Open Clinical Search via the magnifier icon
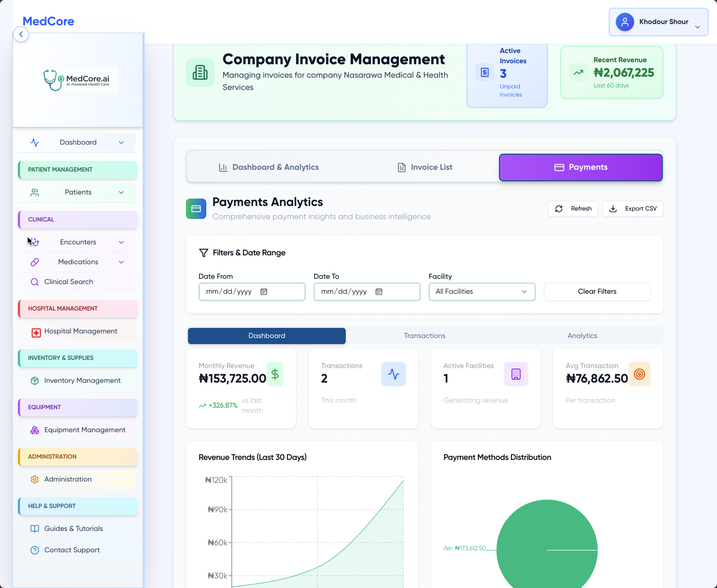Image resolution: width=717 pixels, height=588 pixels. [35, 282]
